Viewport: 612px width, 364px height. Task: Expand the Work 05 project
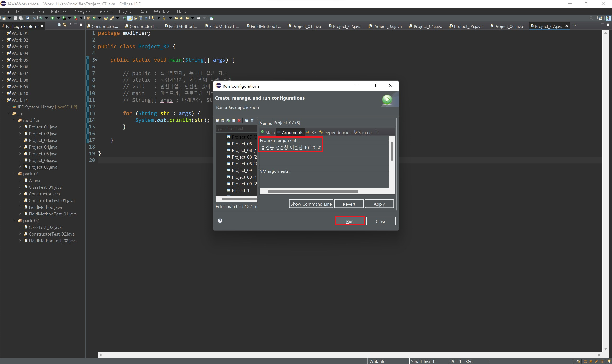pyautogui.click(x=3, y=60)
